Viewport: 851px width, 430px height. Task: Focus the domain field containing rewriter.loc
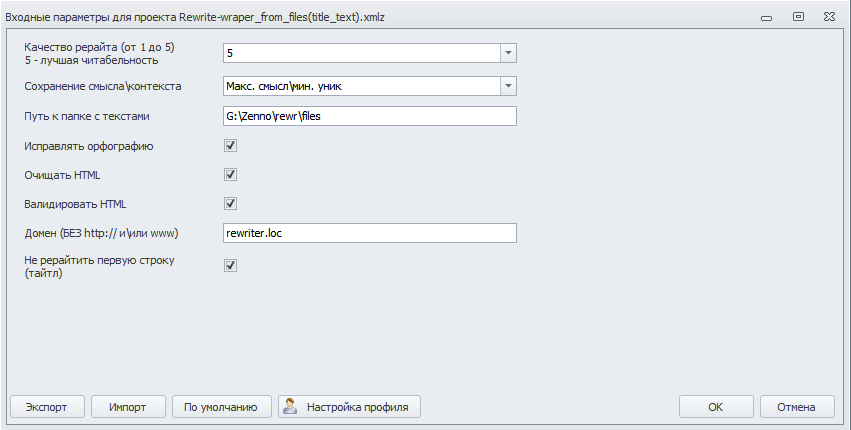370,233
